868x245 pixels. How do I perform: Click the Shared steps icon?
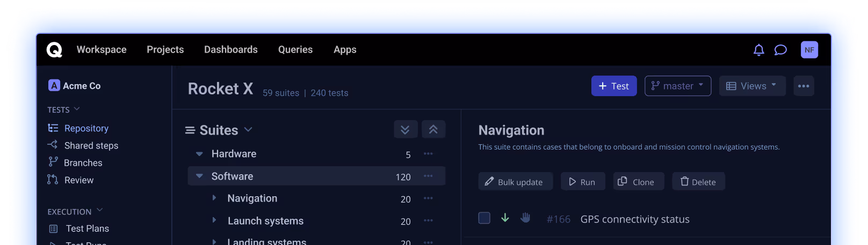click(x=52, y=145)
